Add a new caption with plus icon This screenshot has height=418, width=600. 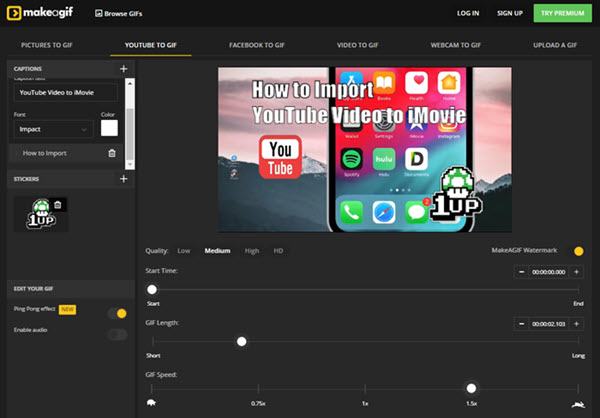coord(124,69)
